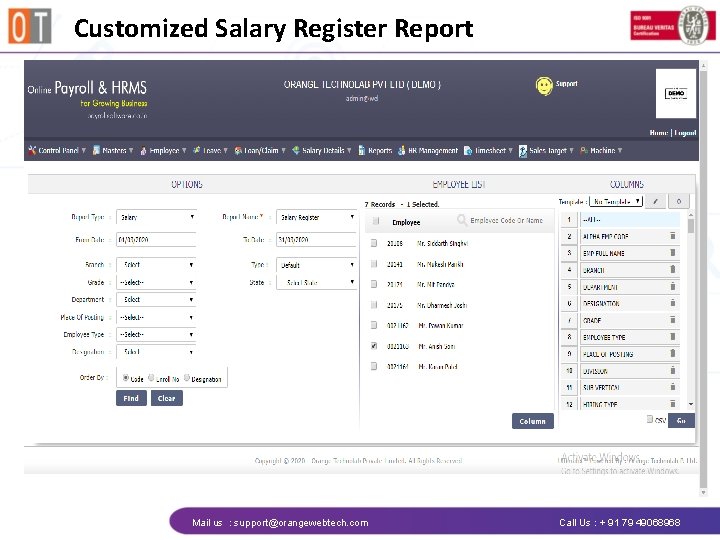The image size is (720, 540).
Task: Click the HR Management icon
Action: tap(401, 150)
